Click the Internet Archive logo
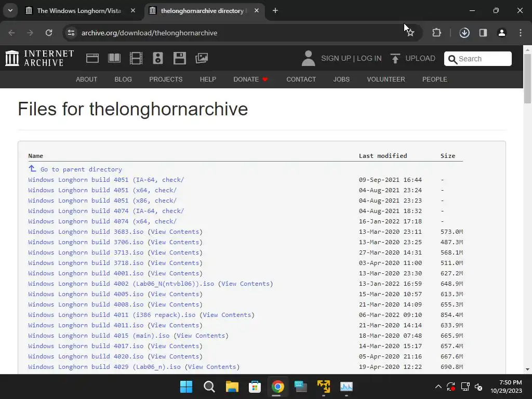This screenshot has width=532, height=399. (x=39, y=58)
